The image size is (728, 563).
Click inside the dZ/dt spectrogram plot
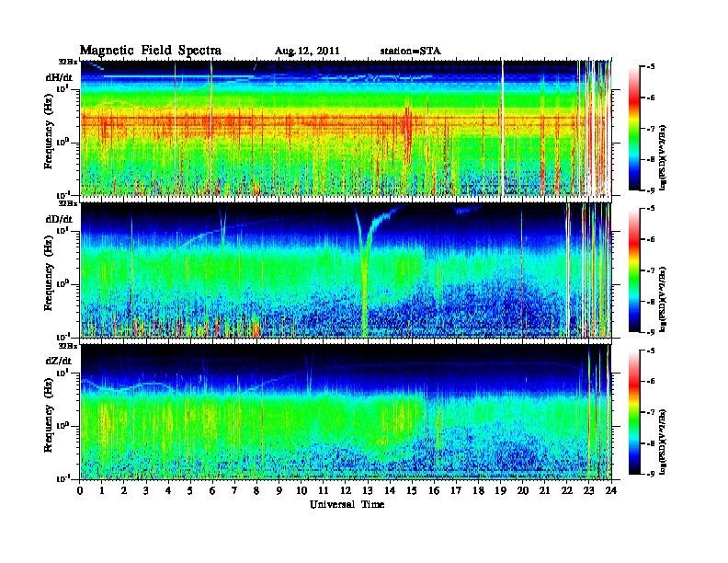(346, 412)
